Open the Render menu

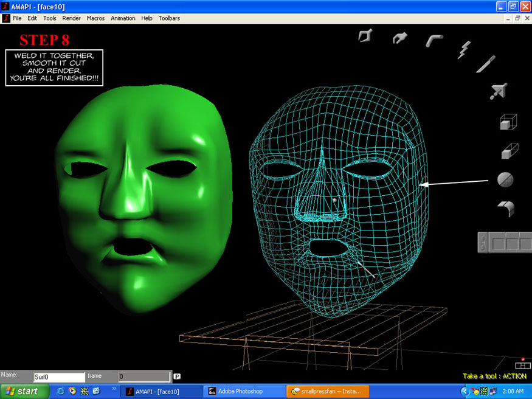[71, 18]
